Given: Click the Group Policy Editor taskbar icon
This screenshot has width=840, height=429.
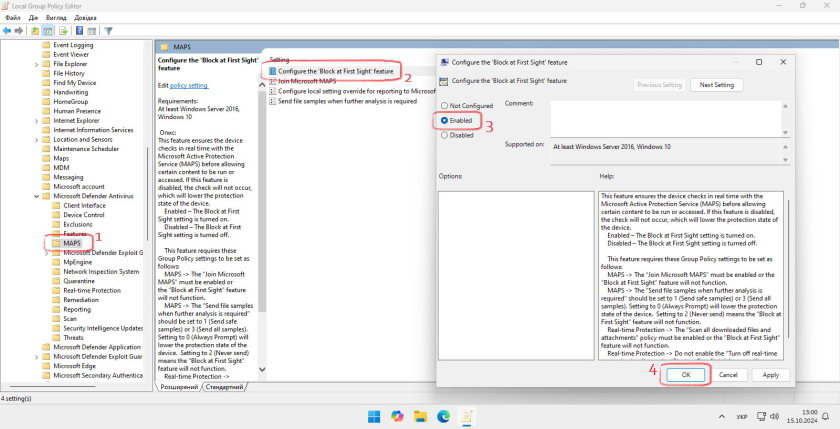Looking at the screenshot, I should 467,416.
